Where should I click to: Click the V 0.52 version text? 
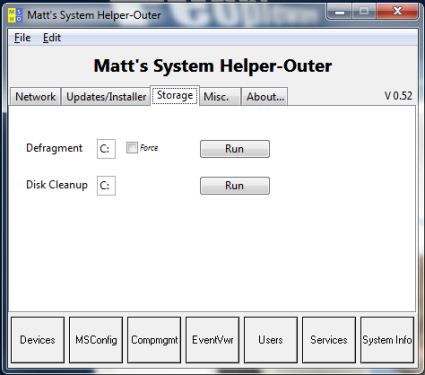pos(398,96)
